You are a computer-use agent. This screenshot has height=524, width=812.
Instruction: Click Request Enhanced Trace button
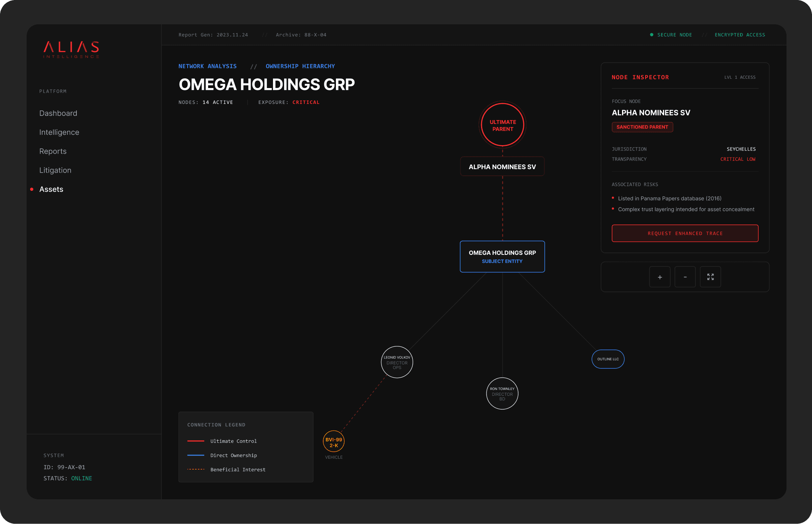[685, 233]
